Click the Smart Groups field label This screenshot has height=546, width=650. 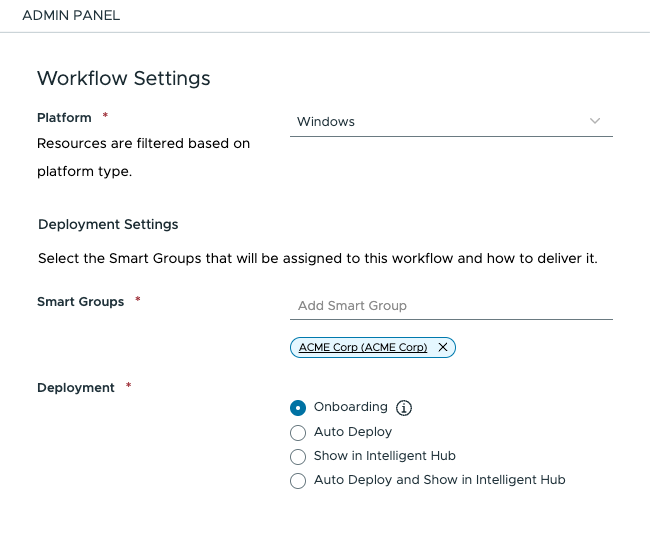80,302
